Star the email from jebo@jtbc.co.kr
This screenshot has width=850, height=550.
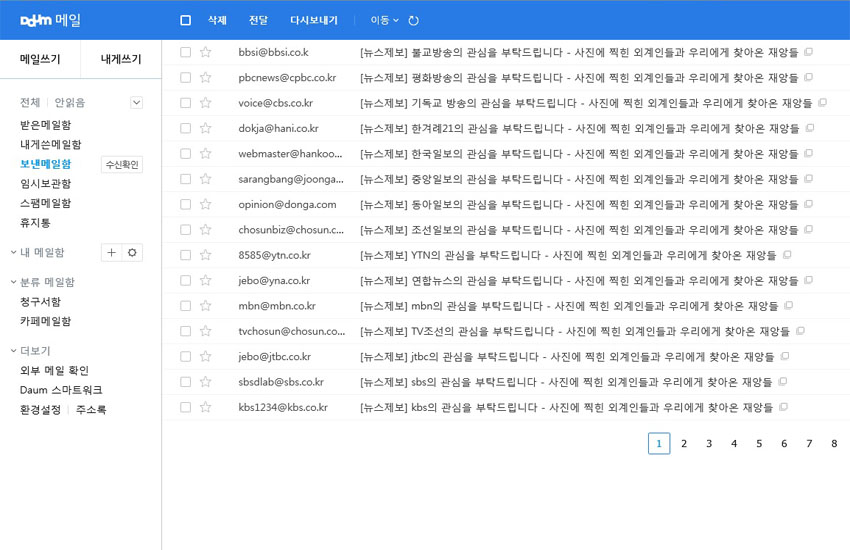[206, 356]
